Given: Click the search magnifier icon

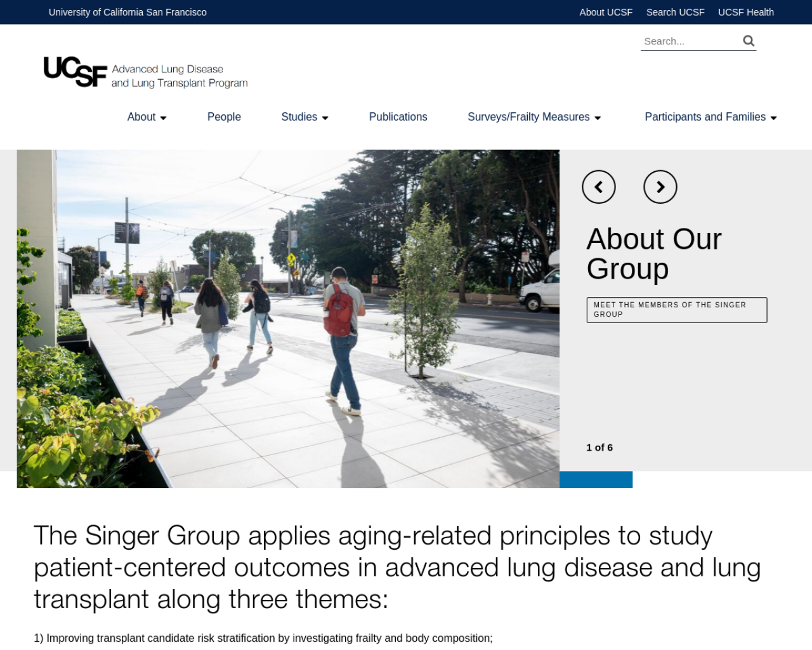Looking at the screenshot, I should [x=749, y=41].
